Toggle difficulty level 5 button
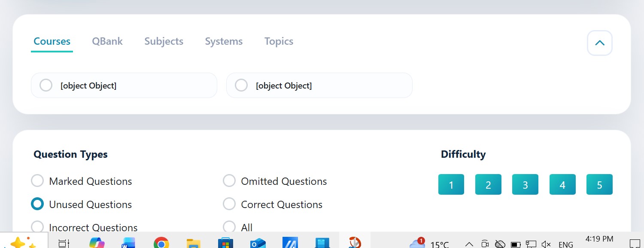The height and width of the screenshot is (248, 644). 599,185
